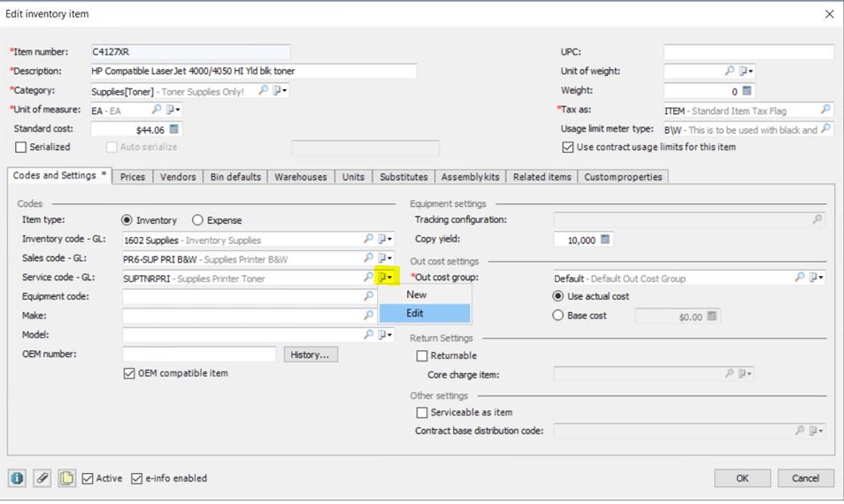
Task: Expand the Sales code - GL new/edit dropdown
Action: click(385, 258)
